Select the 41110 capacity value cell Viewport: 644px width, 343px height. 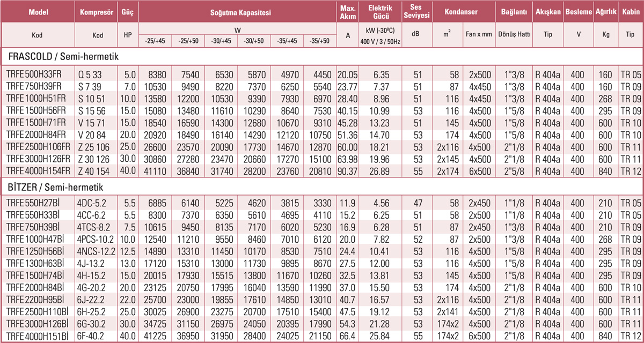(x=155, y=170)
